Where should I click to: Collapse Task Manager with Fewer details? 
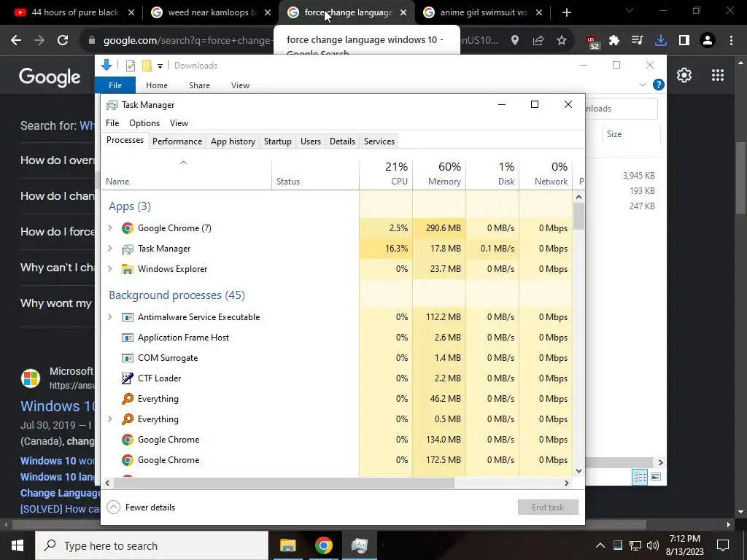tap(141, 507)
